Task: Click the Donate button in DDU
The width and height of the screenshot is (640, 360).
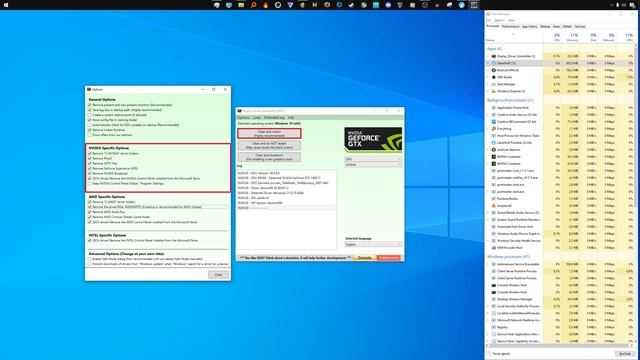Action: pos(364,258)
